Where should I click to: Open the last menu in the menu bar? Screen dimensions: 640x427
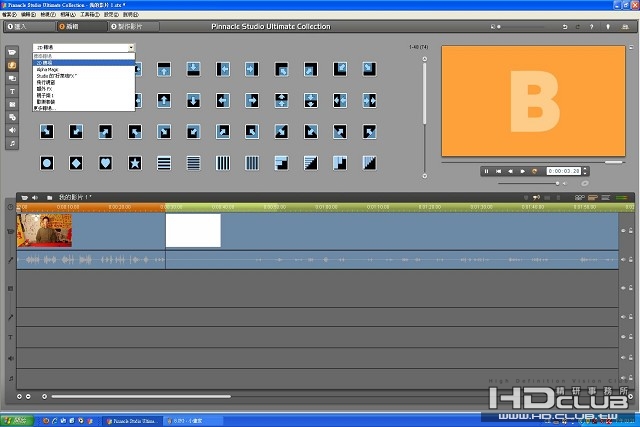click(x=131, y=15)
